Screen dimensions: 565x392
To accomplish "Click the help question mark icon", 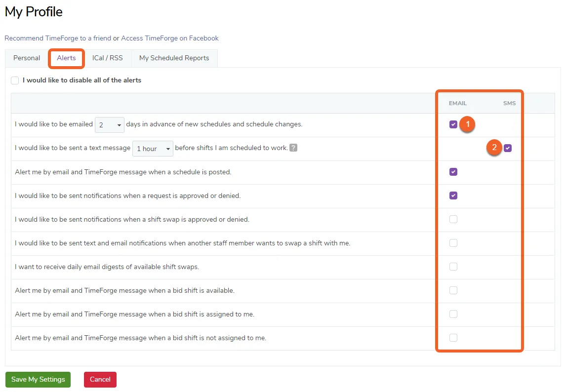I will point(293,148).
